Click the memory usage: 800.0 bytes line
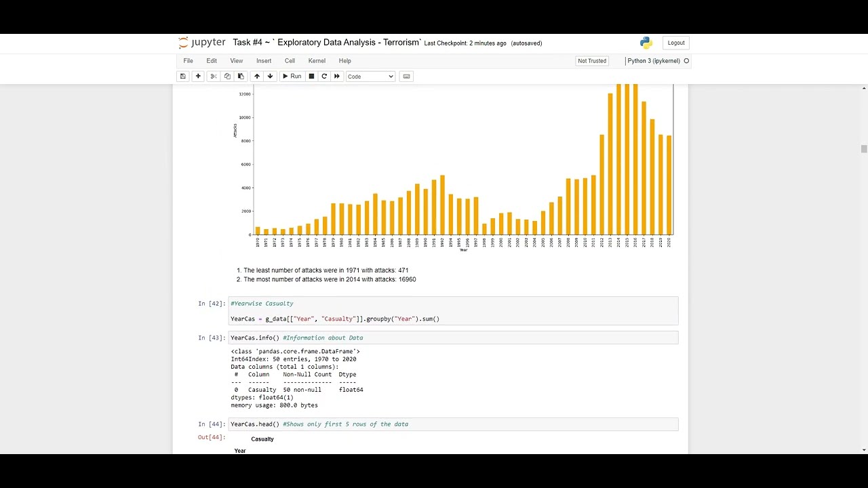This screenshot has height=488, width=868. pos(274,405)
